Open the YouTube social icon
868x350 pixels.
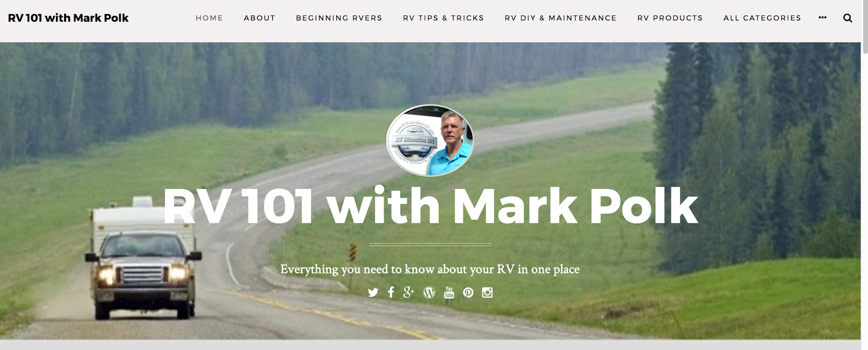click(449, 292)
